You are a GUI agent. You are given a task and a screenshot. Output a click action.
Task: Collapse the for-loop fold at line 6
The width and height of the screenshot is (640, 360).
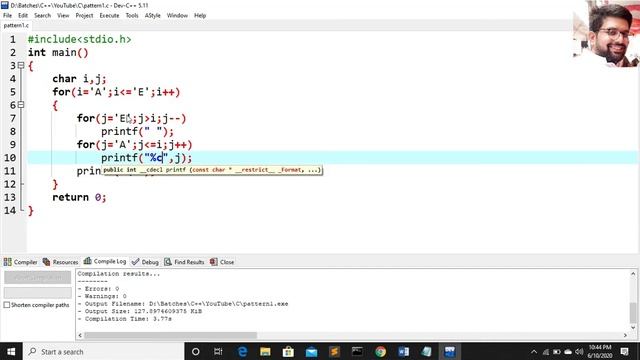point(21,105)
